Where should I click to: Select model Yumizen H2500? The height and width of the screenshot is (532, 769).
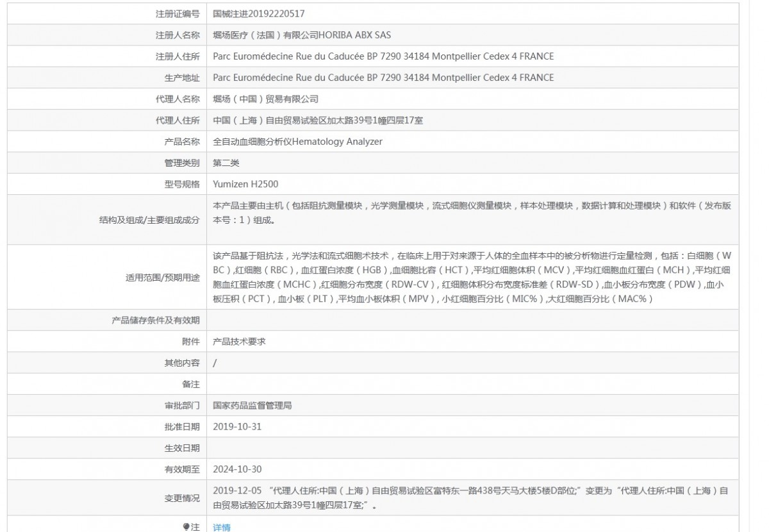click(245, 185)
